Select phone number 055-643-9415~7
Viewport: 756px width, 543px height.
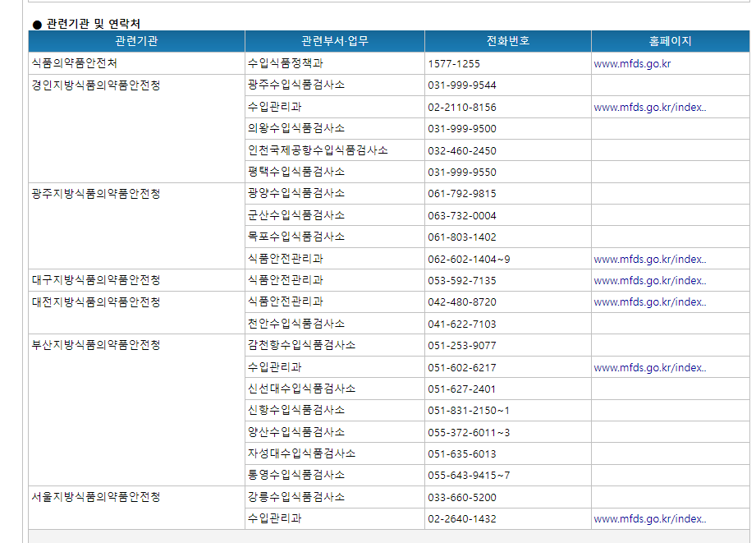tap(469, 476)
